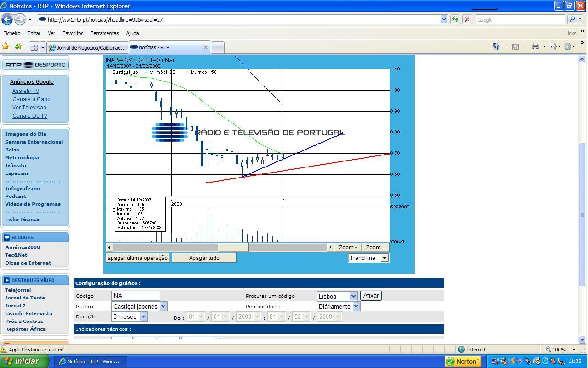588x368 pixels.
Task: Click the Print icon
Action: 535,46
